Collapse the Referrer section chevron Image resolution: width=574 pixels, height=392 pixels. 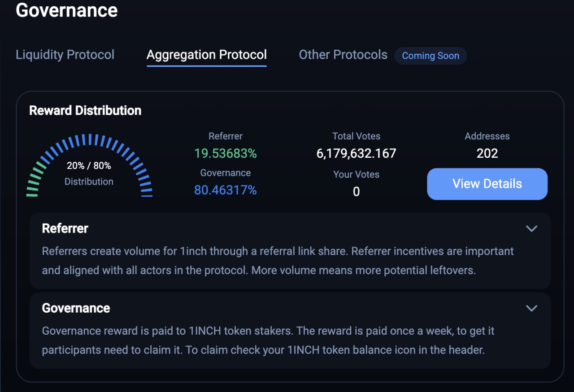(531, 228)
